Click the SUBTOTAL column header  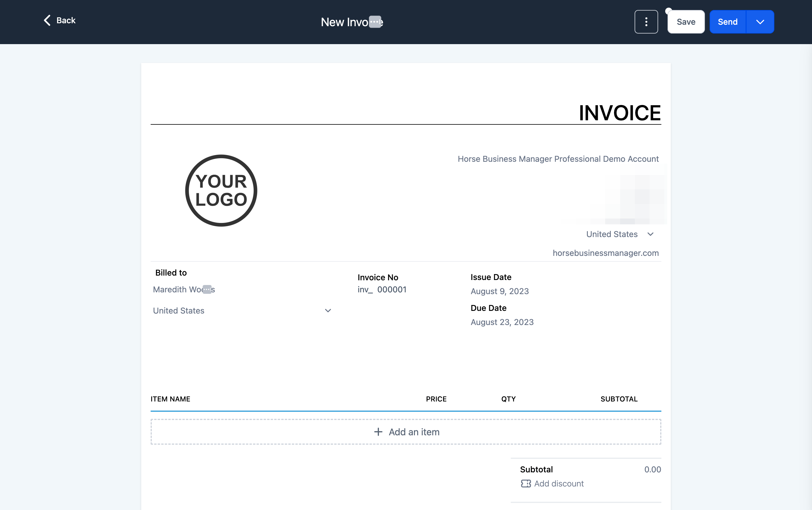pyautogui.click(x=619, y=399)
